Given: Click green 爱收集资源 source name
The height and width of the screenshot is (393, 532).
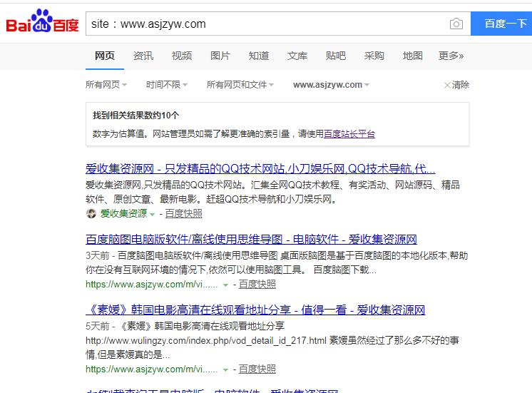Looking at the screenshot, I should (123, 213).
